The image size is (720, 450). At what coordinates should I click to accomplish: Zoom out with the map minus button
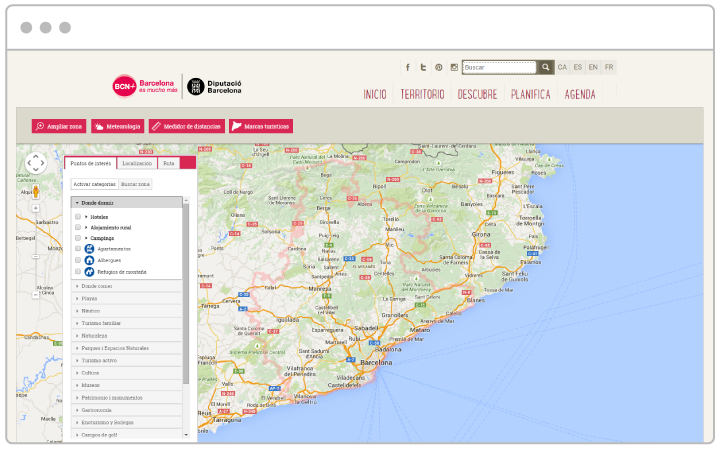coord(36,295)
